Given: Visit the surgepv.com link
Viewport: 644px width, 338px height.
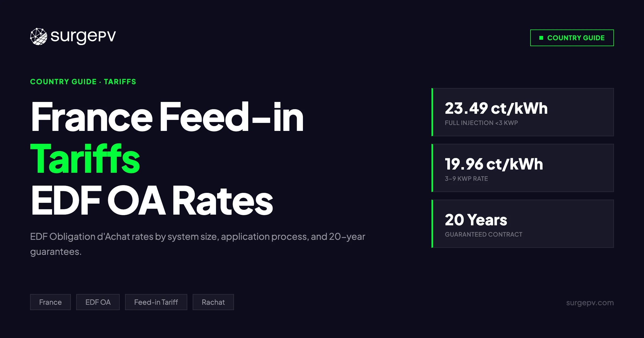Looking at the screenshot, I should click(590, 303).
